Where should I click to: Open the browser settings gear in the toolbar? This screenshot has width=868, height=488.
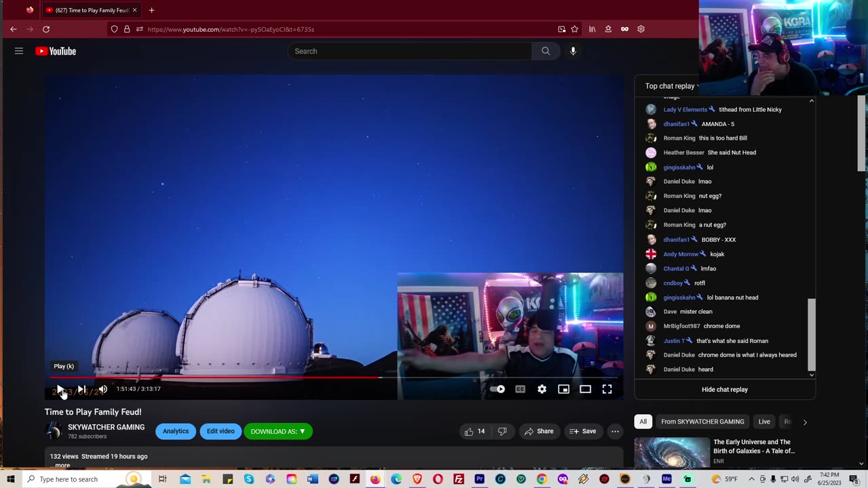click(641, 29)
